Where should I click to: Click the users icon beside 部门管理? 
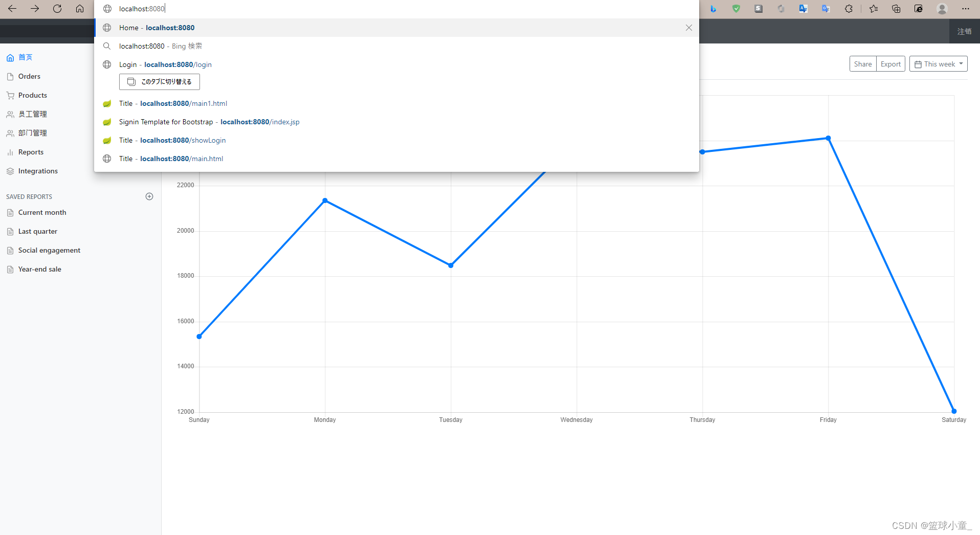(x=10, y=133)
